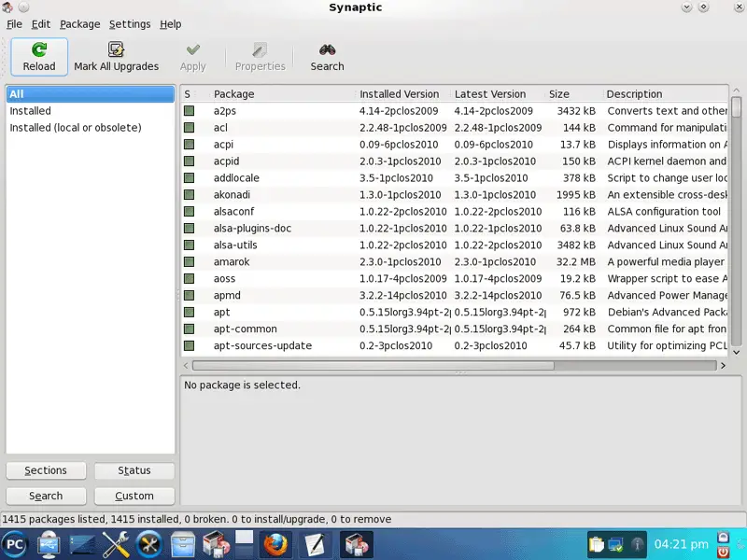Toggle status box for addlocale package

click(x=190, y=178)
